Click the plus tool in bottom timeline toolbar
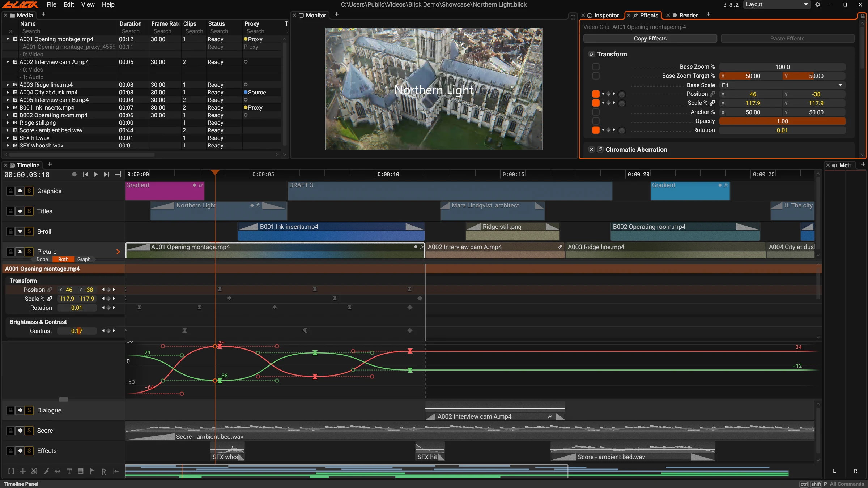This screenshot has width=868, height=488. (23, 471)
